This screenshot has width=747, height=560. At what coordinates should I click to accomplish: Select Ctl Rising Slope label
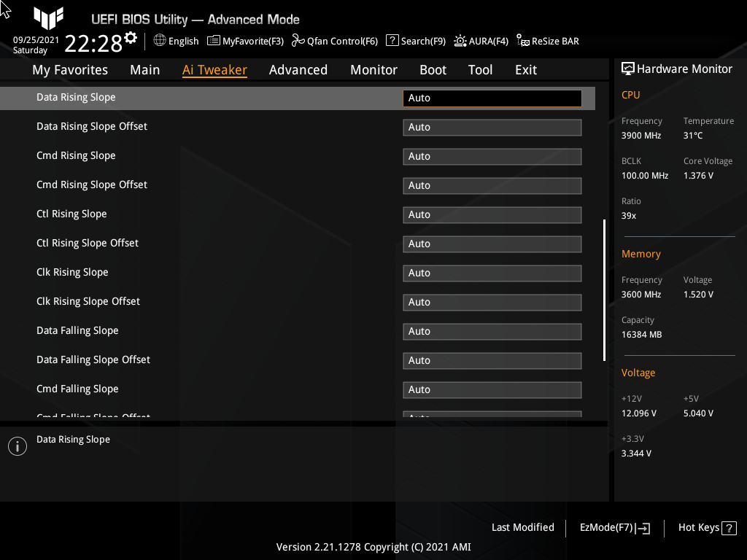(71, 214)
